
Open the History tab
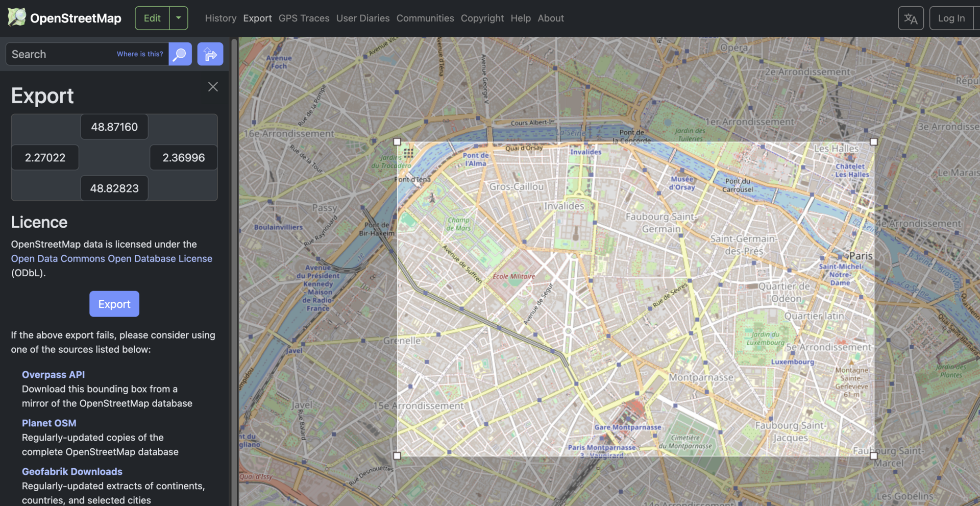[220, 18]
